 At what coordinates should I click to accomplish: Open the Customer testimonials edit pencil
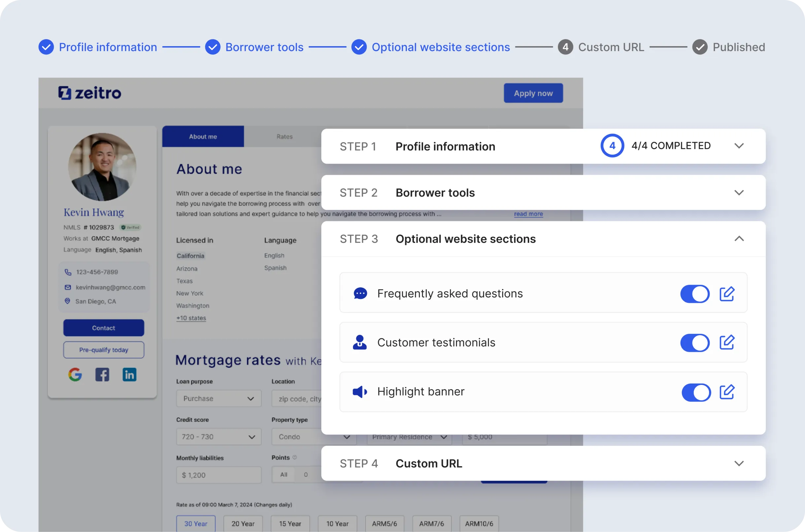pos(726,342)
